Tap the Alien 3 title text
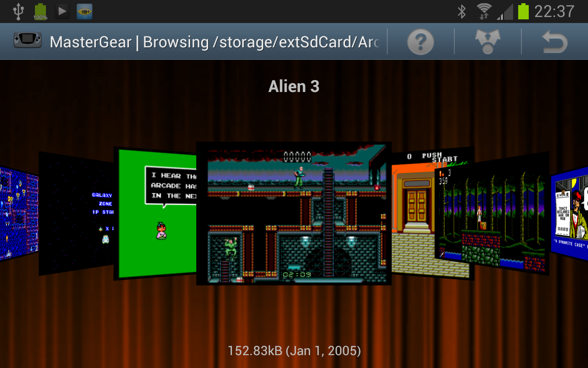This screenshot has height=368, width=588. click(294, 86)
